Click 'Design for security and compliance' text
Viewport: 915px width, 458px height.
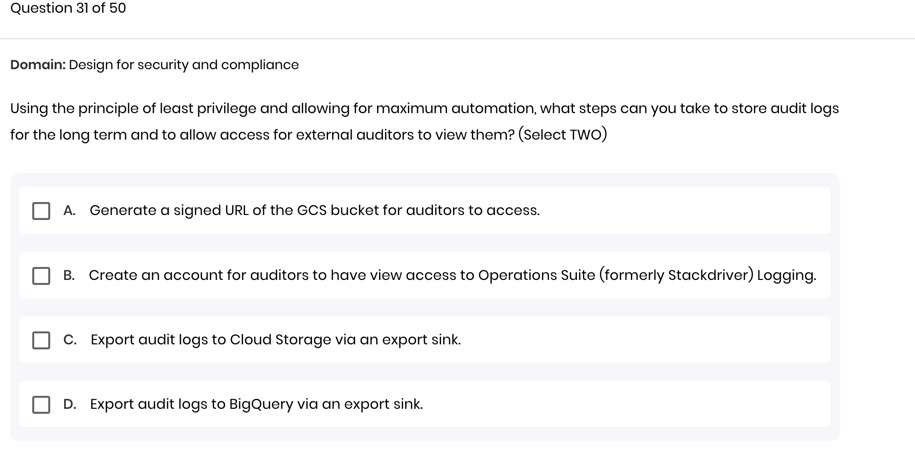click(184, 65)
